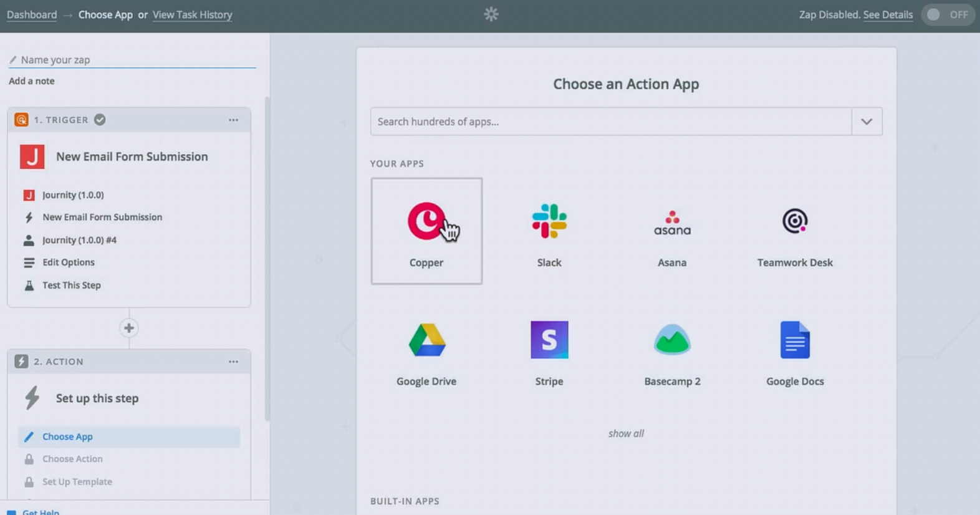Open the Action step options menu

coord(233,362)
